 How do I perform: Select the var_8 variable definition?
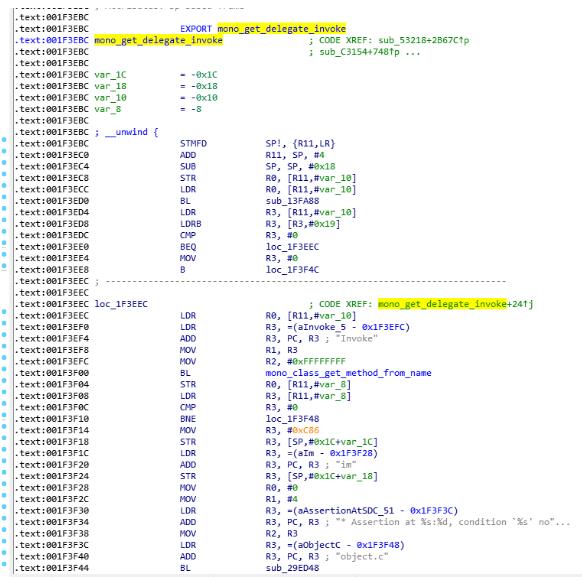(x=108, y=109)
